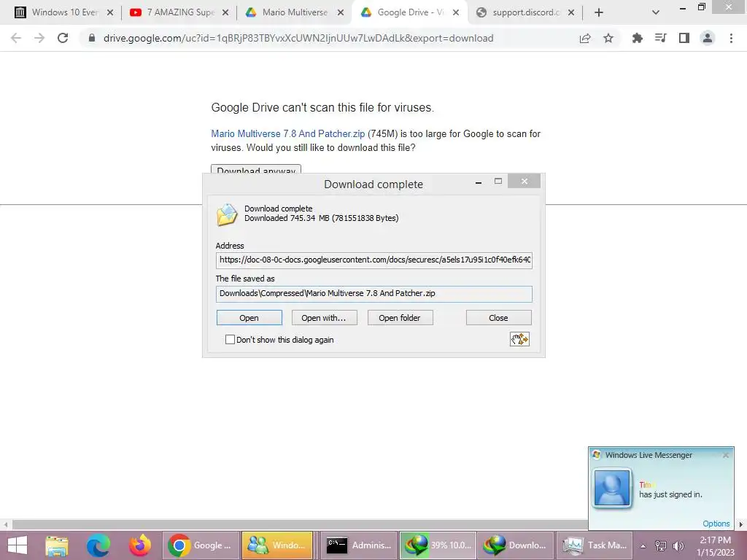Viewport: 747px width, 560px height.
Task: Switch to 7 AMAZING Super YouTube tab
Action: tap(180, 12)
